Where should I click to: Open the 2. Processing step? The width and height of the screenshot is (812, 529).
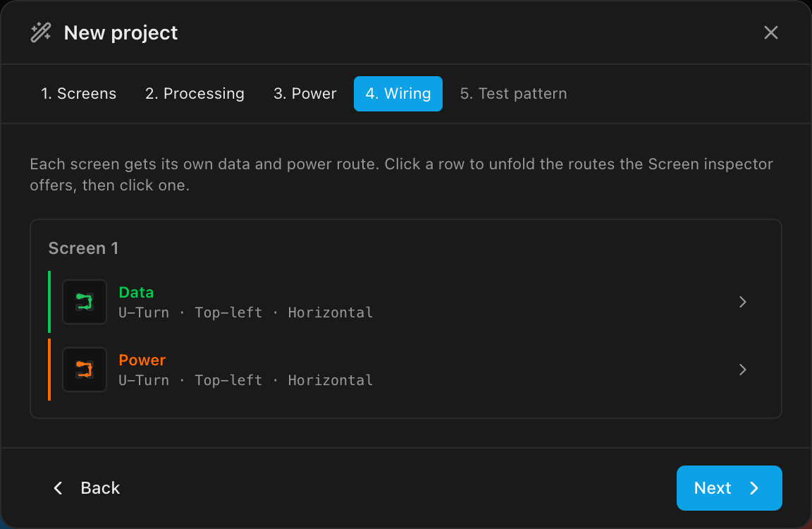195,94
